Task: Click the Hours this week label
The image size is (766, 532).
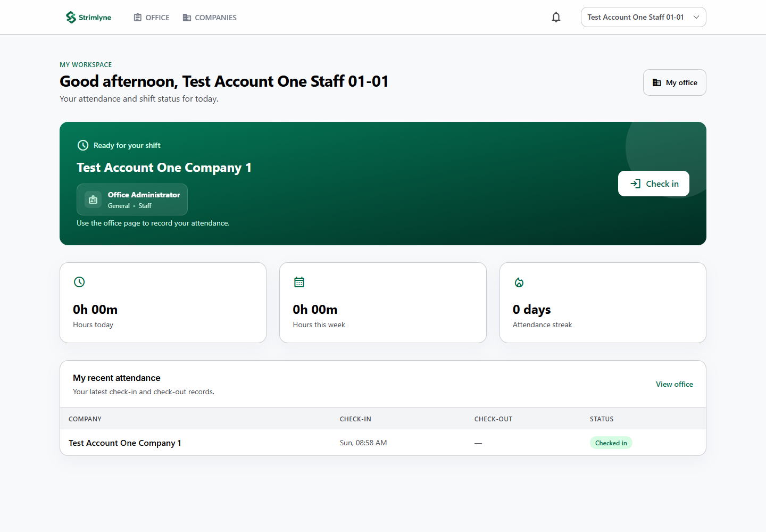Action: [x=319, y=325]
